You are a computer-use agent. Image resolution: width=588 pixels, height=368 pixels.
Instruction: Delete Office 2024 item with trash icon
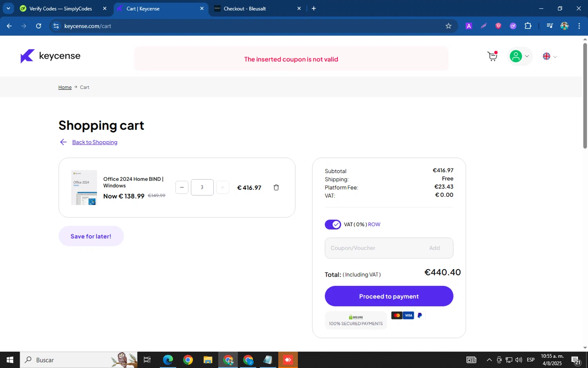276,188
